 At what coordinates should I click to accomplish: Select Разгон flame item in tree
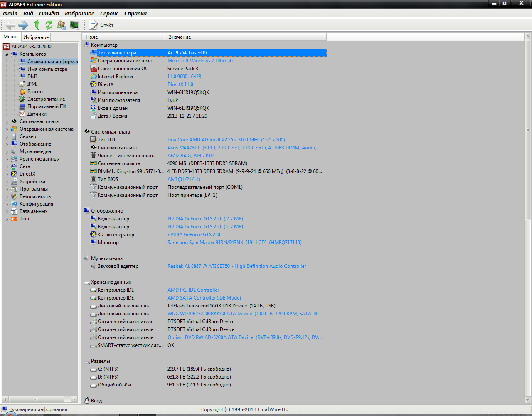35,92
